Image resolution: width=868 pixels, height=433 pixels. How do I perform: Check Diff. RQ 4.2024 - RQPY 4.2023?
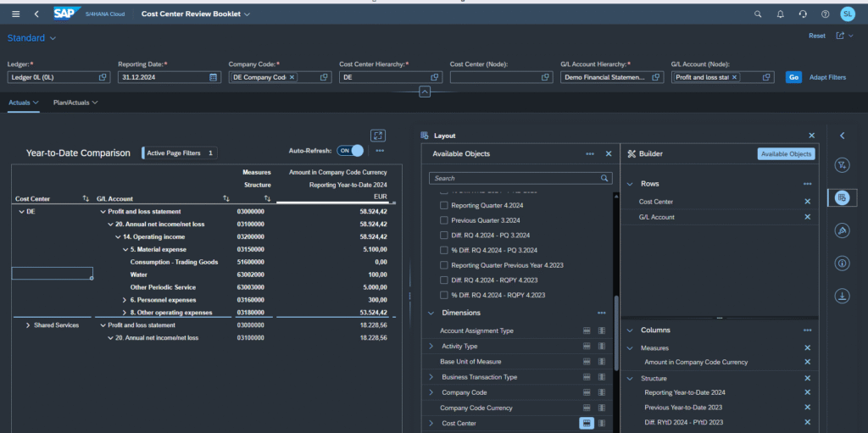point(443,280)
